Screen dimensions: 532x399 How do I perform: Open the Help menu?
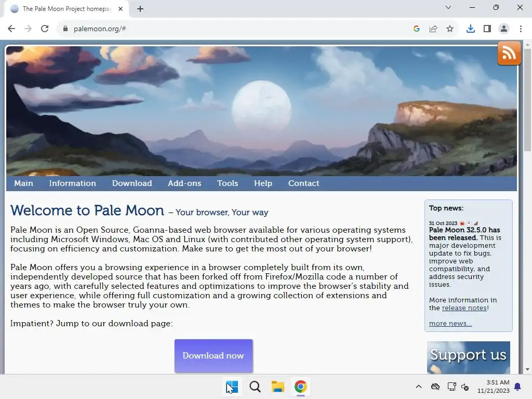pos(263,183)
